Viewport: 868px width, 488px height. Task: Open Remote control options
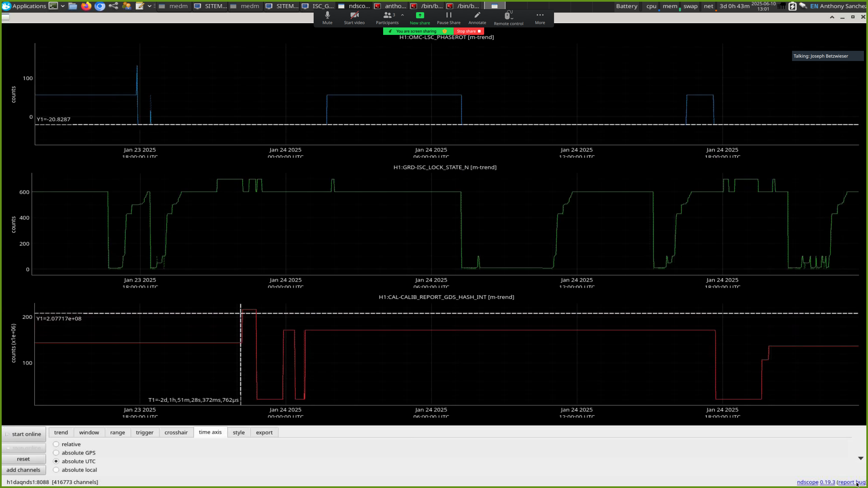pos(509,18)
